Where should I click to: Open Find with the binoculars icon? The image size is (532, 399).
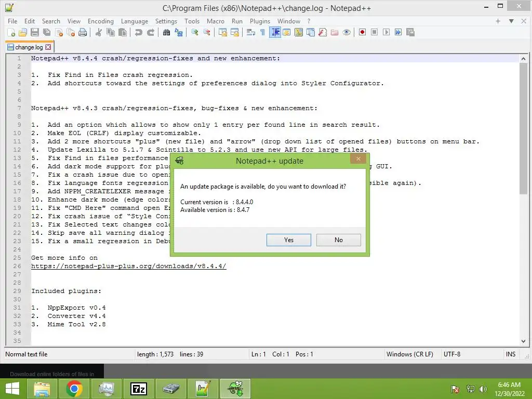coord(166,32)
